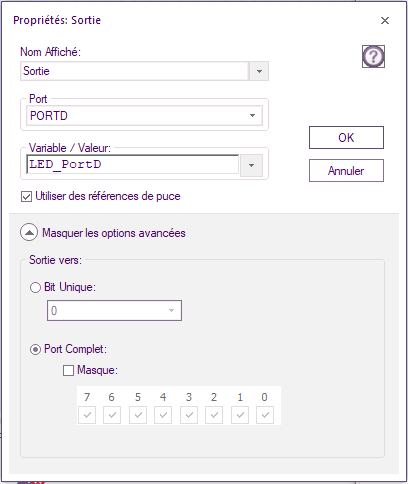Click the 'Masquer les options avancées' label
This screenshot has height=484, width=408.
tap(114, 233)
